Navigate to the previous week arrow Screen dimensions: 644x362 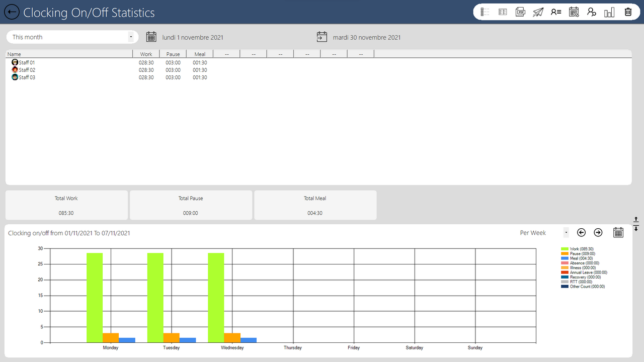point(581,232)
